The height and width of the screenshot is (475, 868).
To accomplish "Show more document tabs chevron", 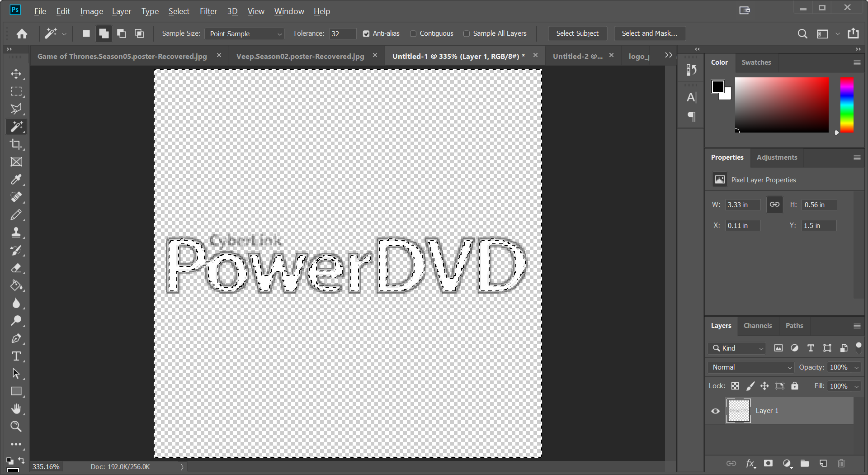I will tap(669, 55).
